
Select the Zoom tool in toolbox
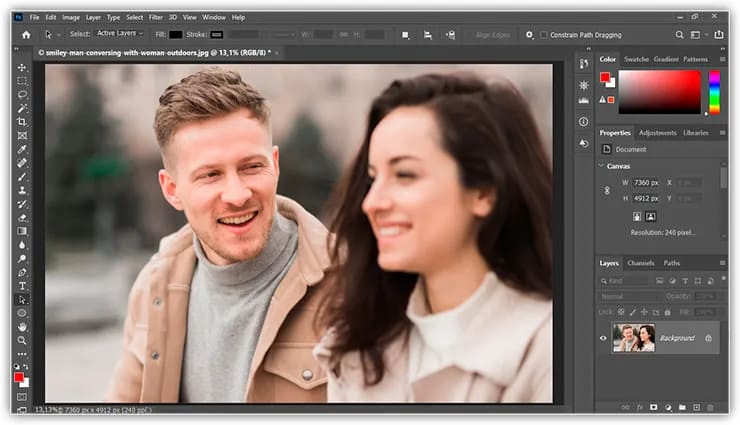point(22,340)
